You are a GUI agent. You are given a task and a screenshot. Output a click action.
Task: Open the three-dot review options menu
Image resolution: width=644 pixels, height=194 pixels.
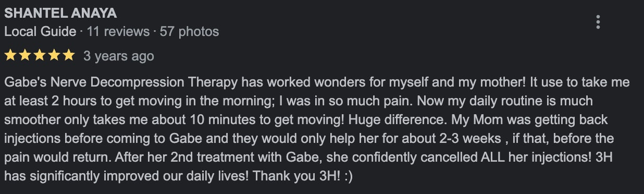[598, 22]
